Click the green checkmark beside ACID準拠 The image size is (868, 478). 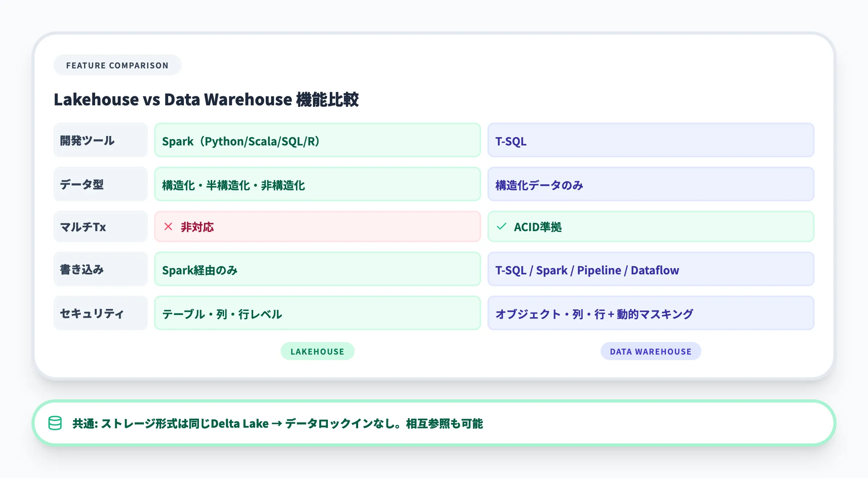click(502, 227)
